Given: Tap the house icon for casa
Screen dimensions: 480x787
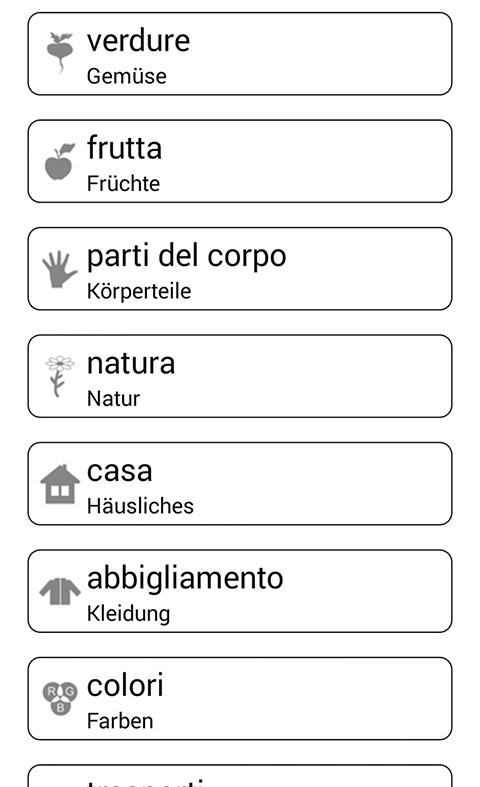Looking at the screenshot, I should [60, 484].
